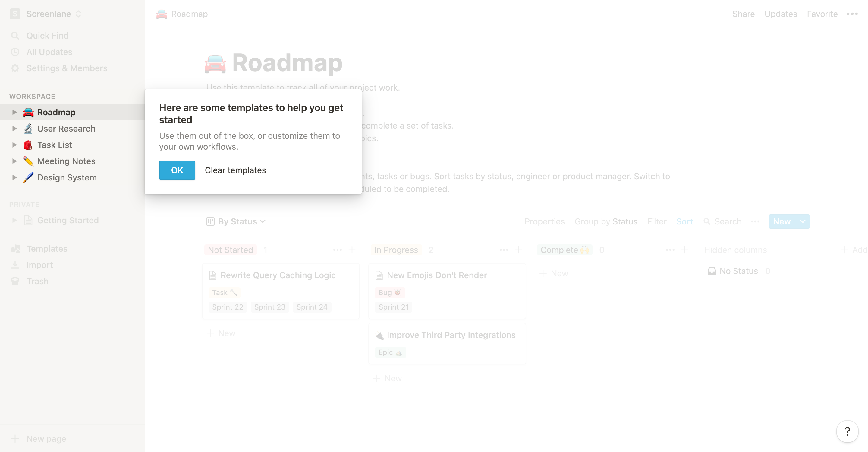Select Clear templates option

pyautogui.click(x=235, y=170)
